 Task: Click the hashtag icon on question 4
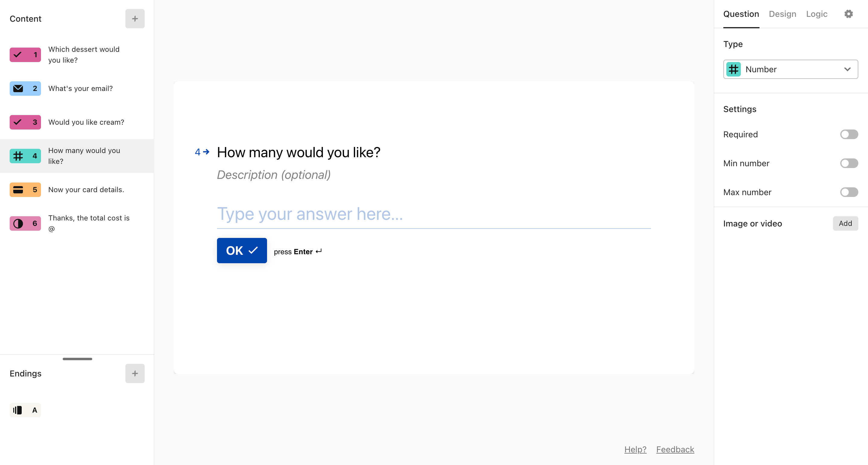[x=18, y=156]
